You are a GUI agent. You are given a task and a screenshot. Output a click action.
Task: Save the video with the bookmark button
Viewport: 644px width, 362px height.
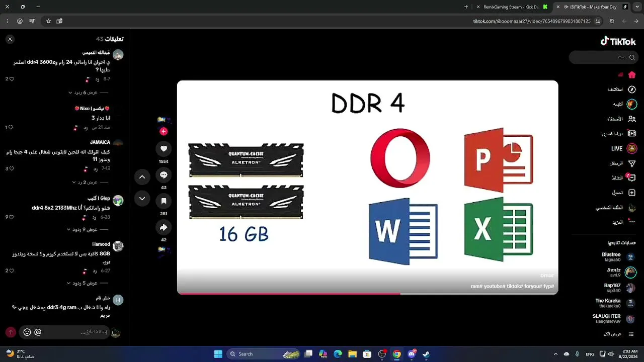[164, 202]
